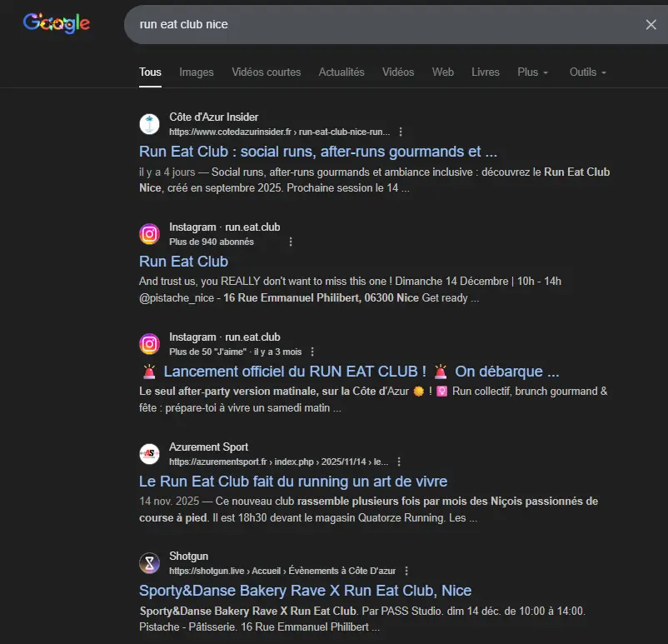Open the three-dot menu on the Azurement Sport result
Image resolution: width=668 pixels, height=644 pixels.
point(398,461)
